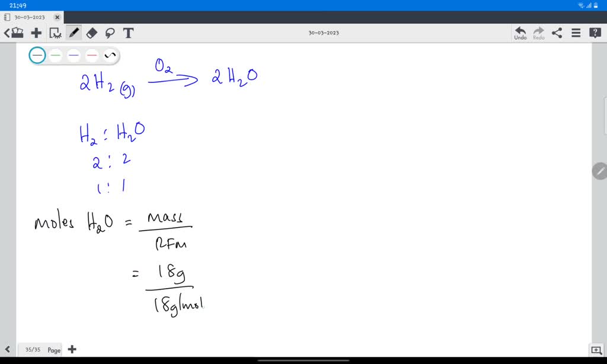The image size is (607, 364).
Task: Undo the last stroke
Action: [520, 33]
